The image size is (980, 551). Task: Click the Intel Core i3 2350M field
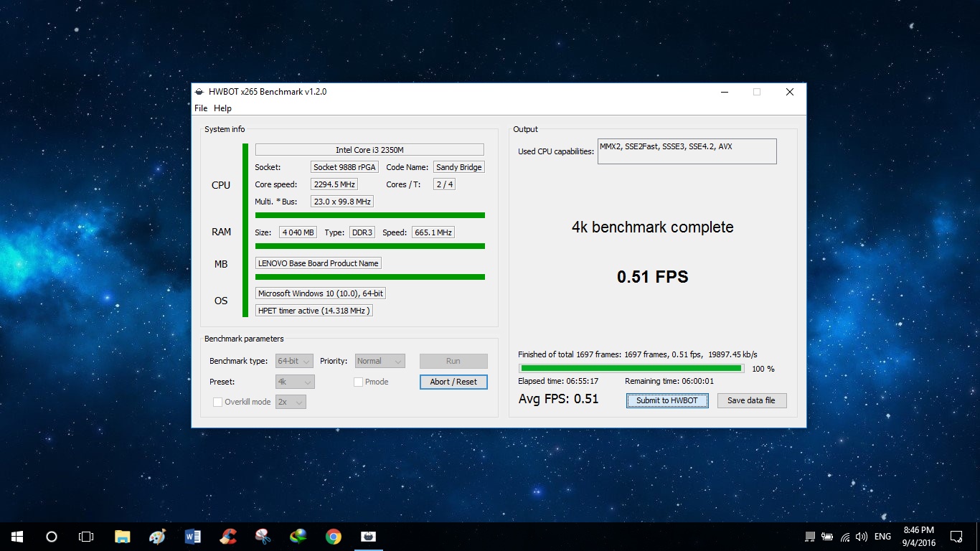(369, 150)
